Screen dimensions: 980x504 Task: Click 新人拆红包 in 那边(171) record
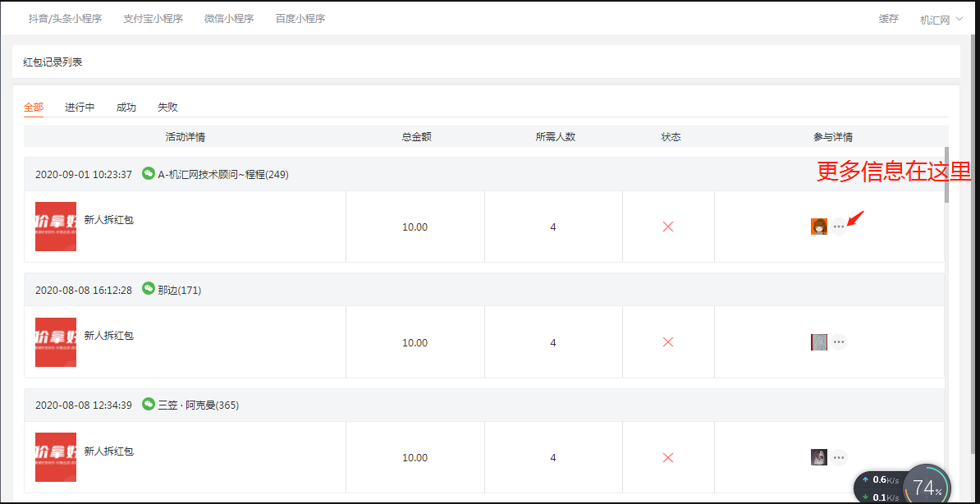[x=108, y=335]
